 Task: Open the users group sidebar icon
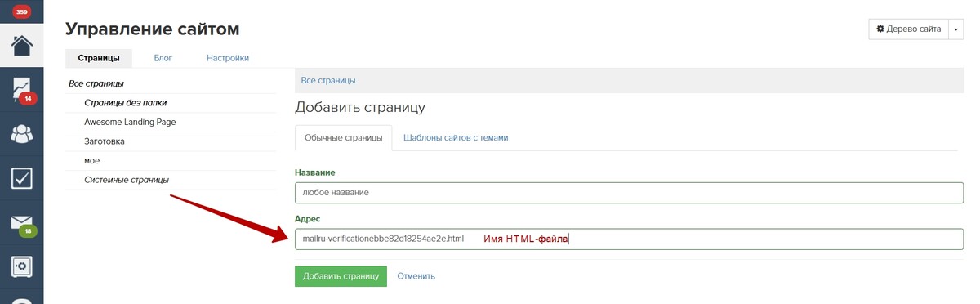click(x=22, y=133)
